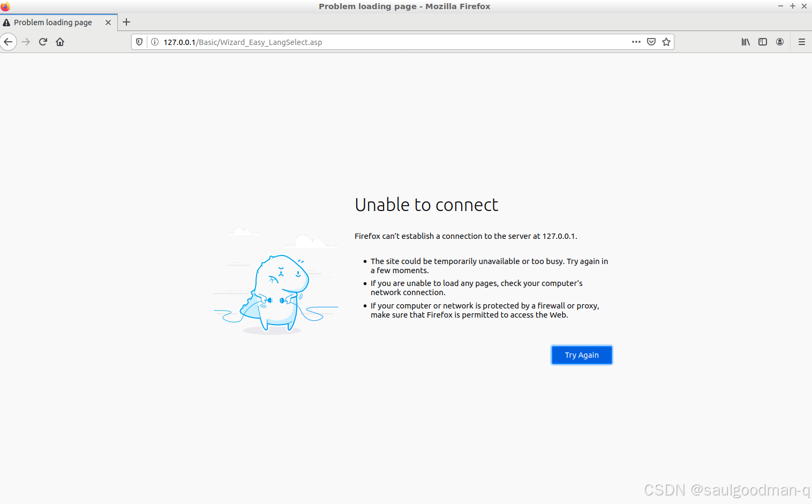
Task: Bookmark this page with the star
Action: coord(666,42)
